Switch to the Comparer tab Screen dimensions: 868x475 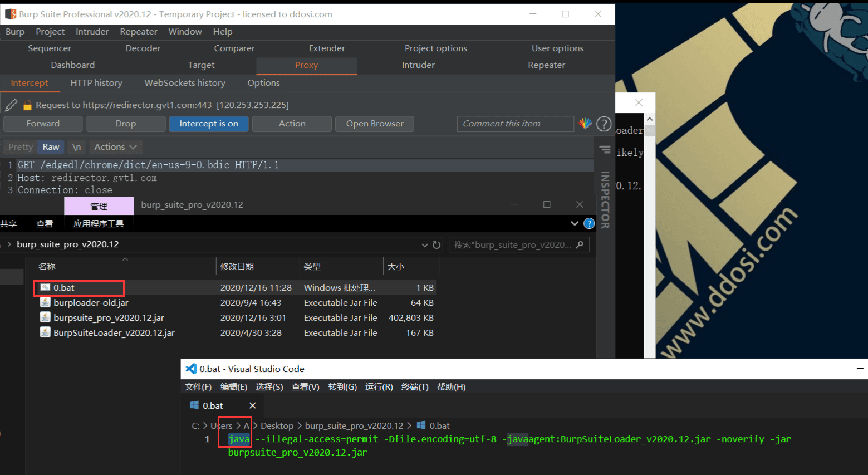pyautogui.click(x=234, y=48)
